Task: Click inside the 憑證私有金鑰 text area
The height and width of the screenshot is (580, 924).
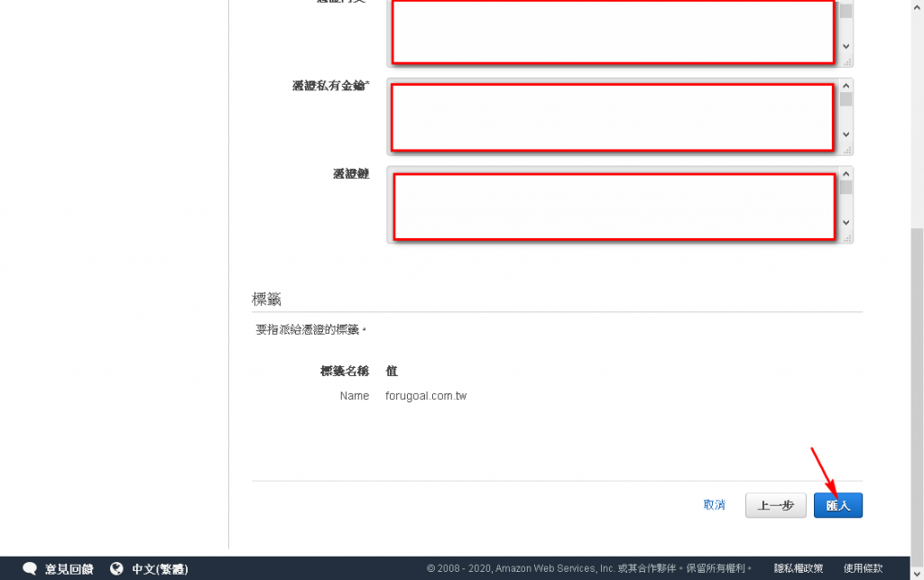Action: (613, 117)
